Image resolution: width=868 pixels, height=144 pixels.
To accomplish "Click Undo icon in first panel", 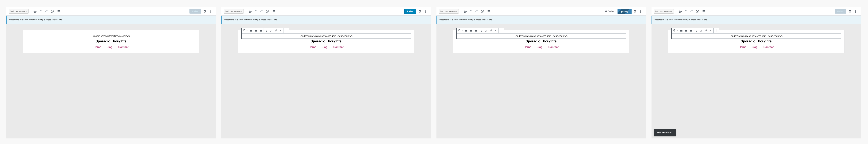I will click(41, 12).
